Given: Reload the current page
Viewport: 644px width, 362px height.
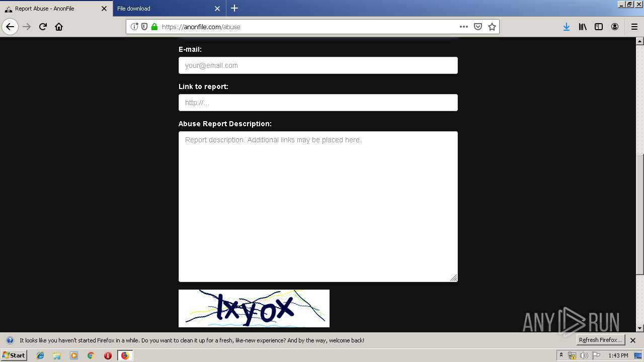Looking at the screenshot, I should pyautogui.click(x=43, y=27).
